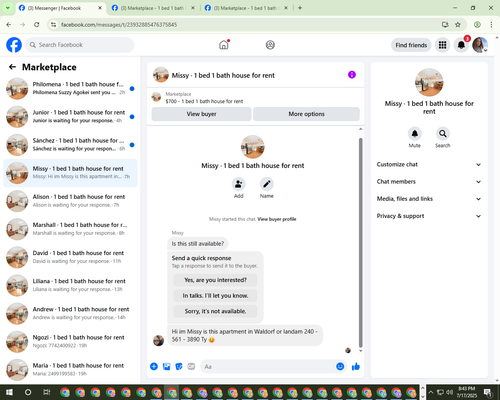The width and height of the screenshot is (500, 400).
Task: Open a new browser tab
Action: [x=300, y=8]
